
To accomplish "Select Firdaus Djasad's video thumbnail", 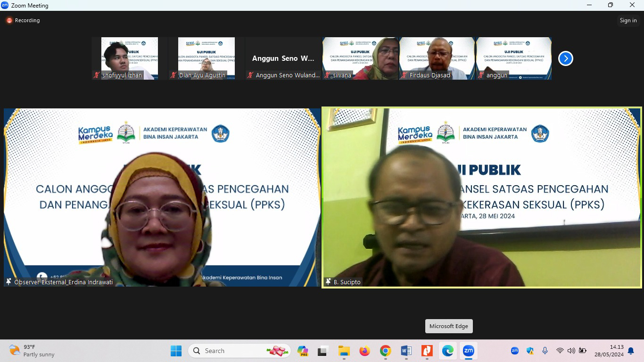I will (437, 58).
